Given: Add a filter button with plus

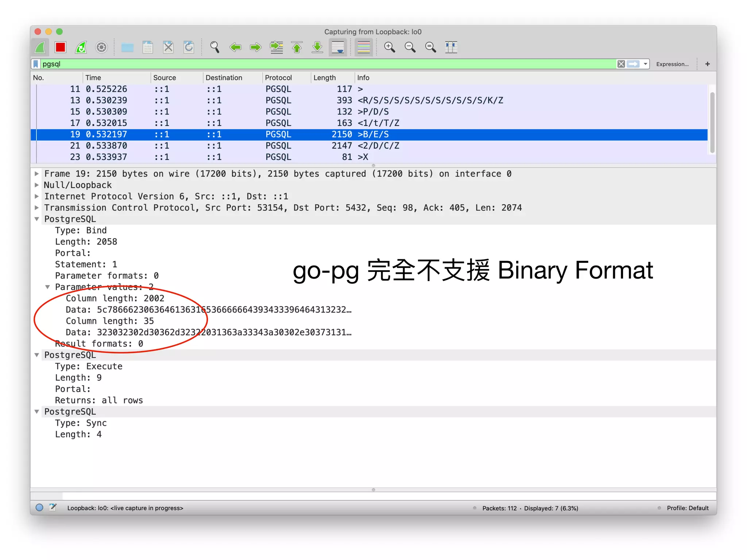Looking at the screenshot, I should pos(708,64).
